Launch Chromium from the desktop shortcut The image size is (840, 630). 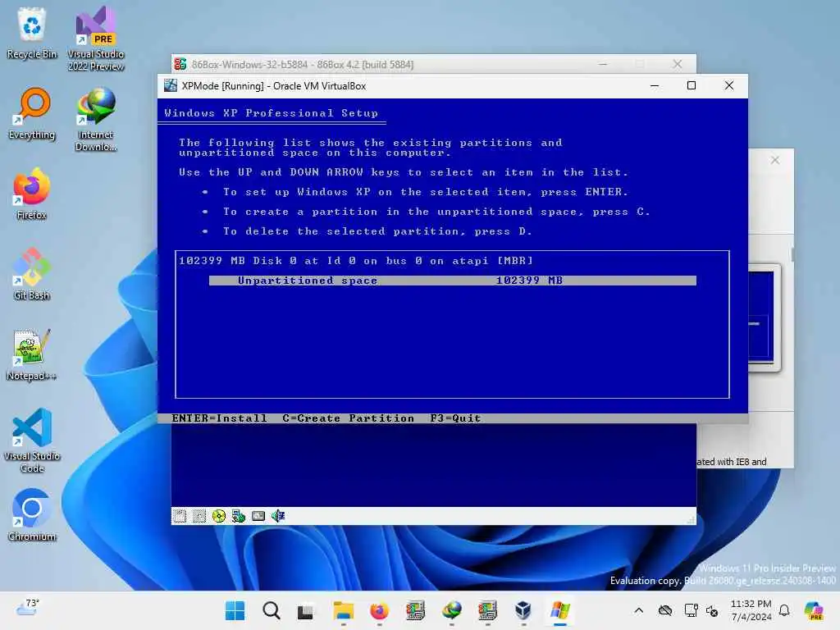coord(32,515)
